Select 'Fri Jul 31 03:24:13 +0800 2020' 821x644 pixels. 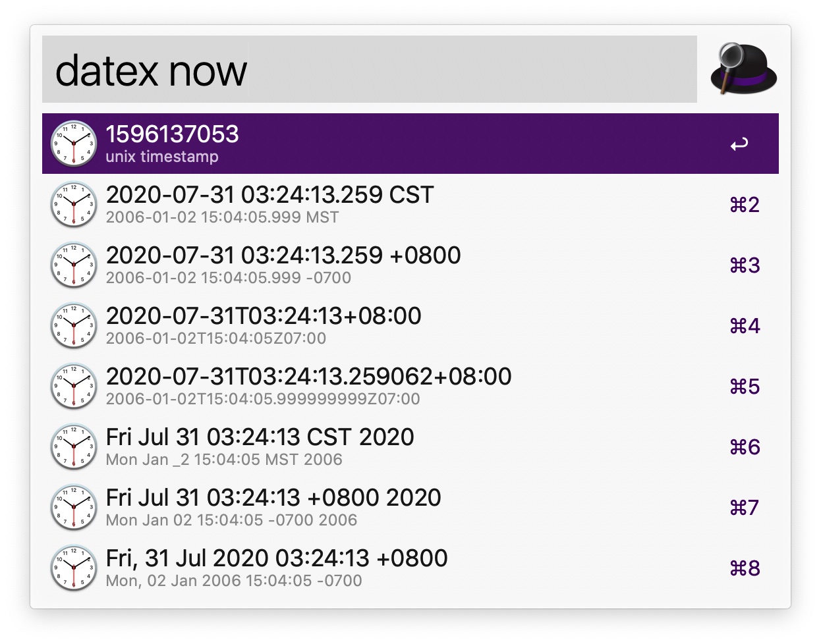point(410,507)
